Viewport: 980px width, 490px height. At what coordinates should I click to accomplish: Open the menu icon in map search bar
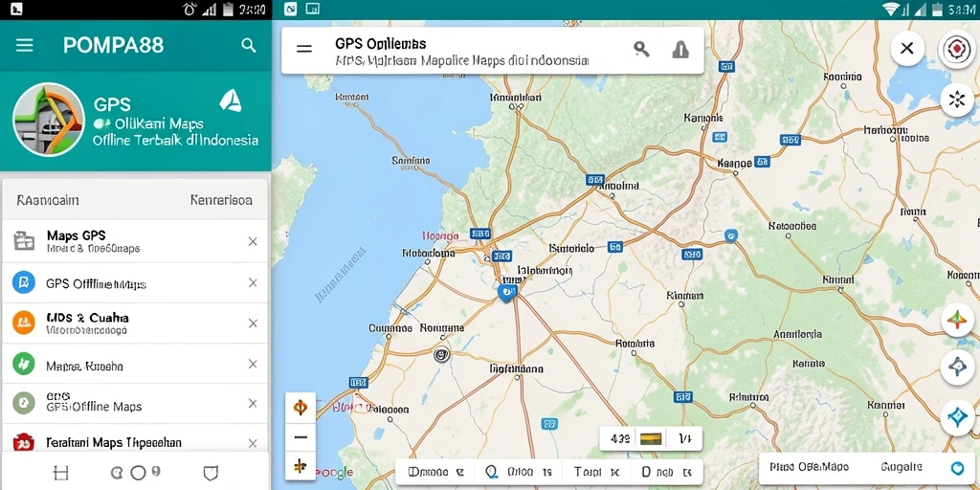(304, 49)
